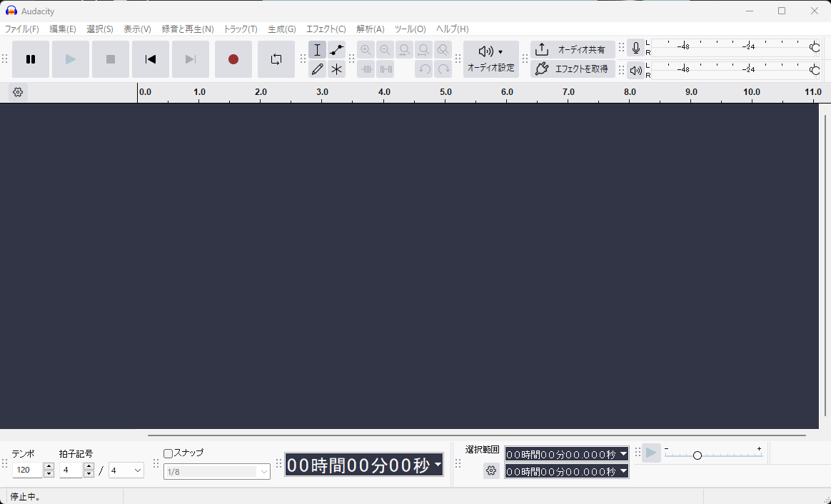831x504 pixels.
Task: Open the ヘルプ(H) menu
Action: pos(452,29)
